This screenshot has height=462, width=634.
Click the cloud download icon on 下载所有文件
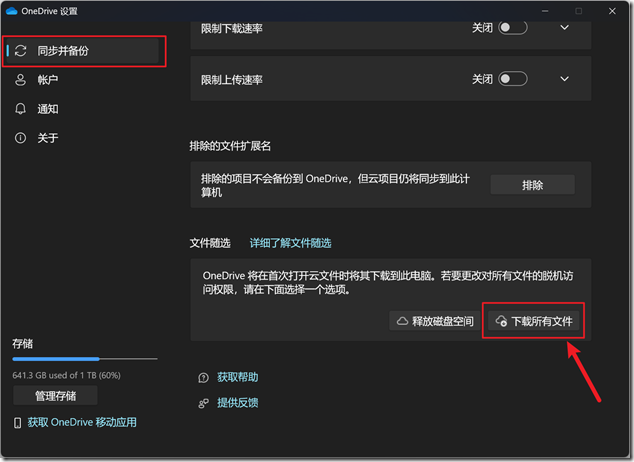pyautogui.click(x=501, y=321)
